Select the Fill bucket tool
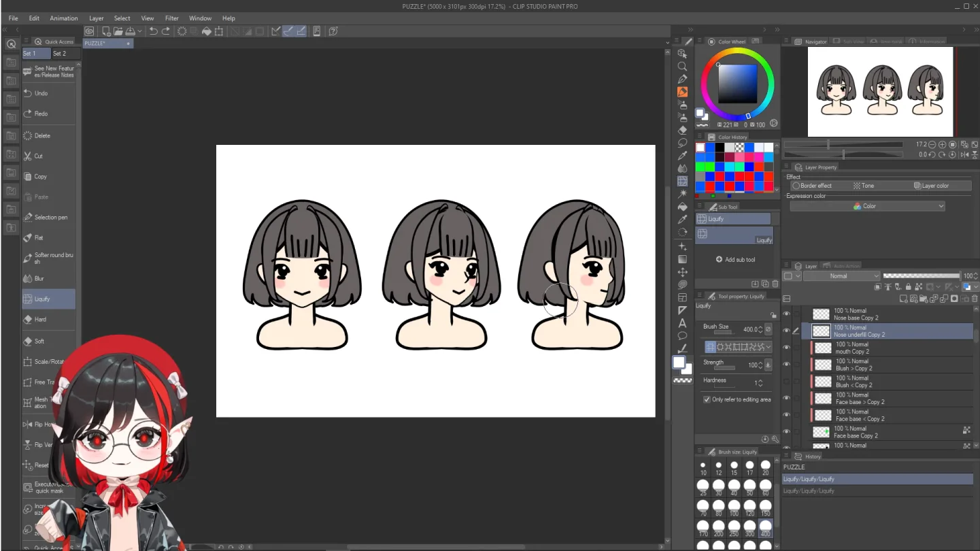Image resolution: width=980 pixels, height=551 pixels. [x=682, y=207]
